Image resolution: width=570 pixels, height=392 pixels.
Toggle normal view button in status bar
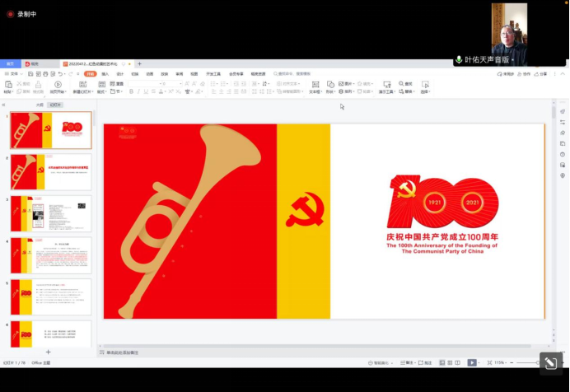(x=442, y=362)
